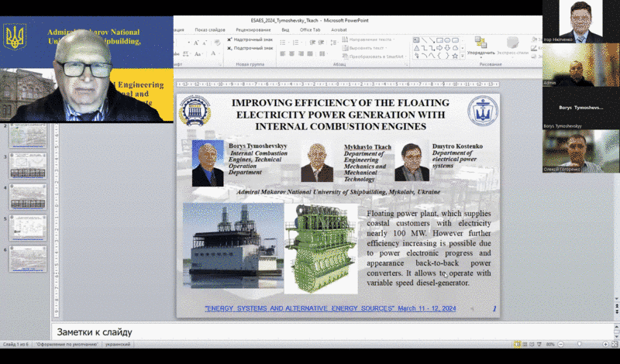620x364 pixels.
Task: Zoom out with the minus button
Action: tap(560, 344)
